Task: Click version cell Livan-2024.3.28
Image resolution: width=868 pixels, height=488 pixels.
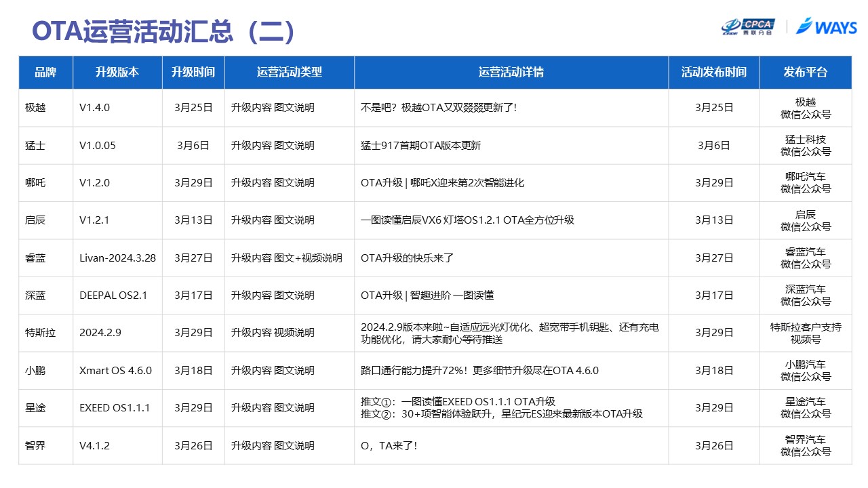Action: click(117, 258)
